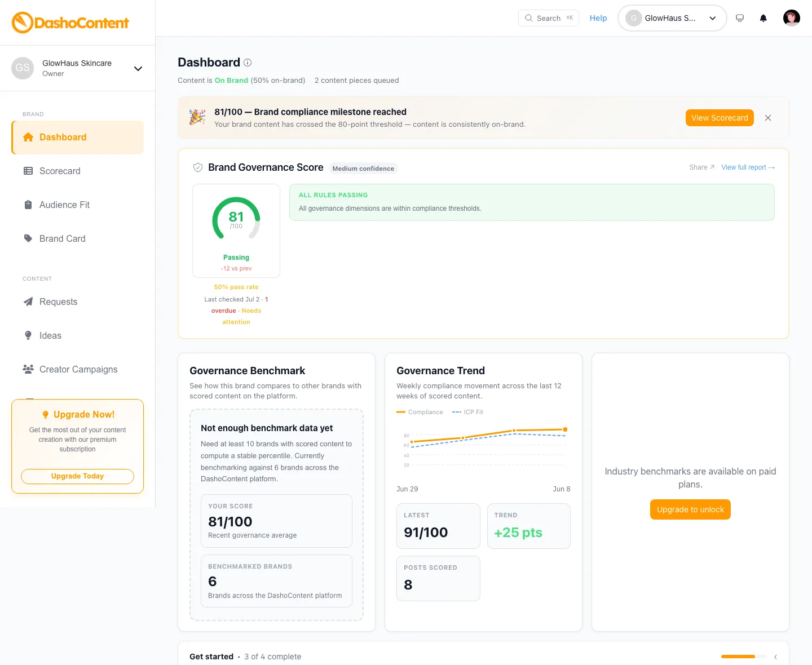Image resolution: width=812 pixels, height=665 pixels.
Task: Click the View Scorecard button
Action: point(720,118)
